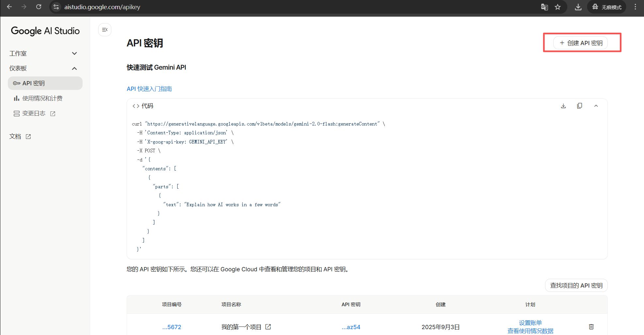Select API 密钥 in sidebar

(x=45, y=83)
